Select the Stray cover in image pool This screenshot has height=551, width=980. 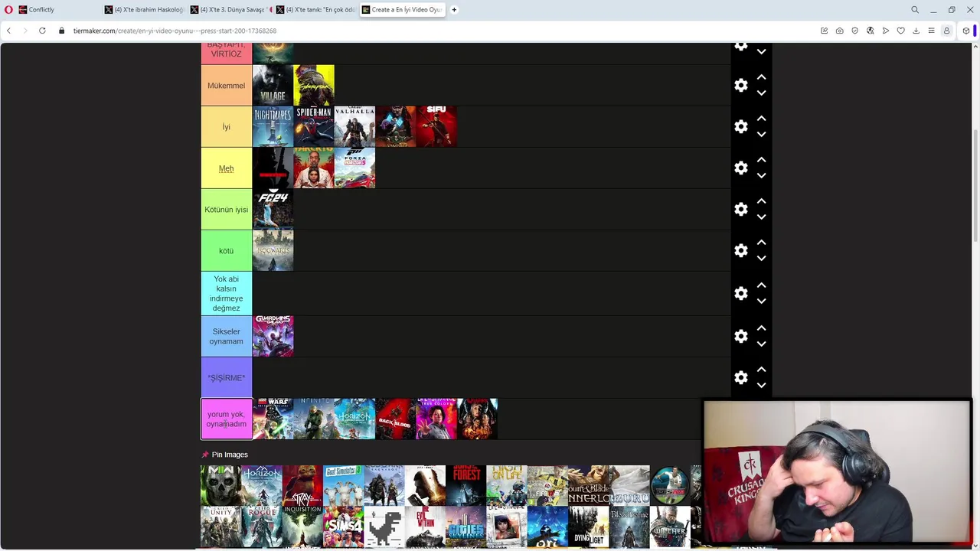(302, 485)
